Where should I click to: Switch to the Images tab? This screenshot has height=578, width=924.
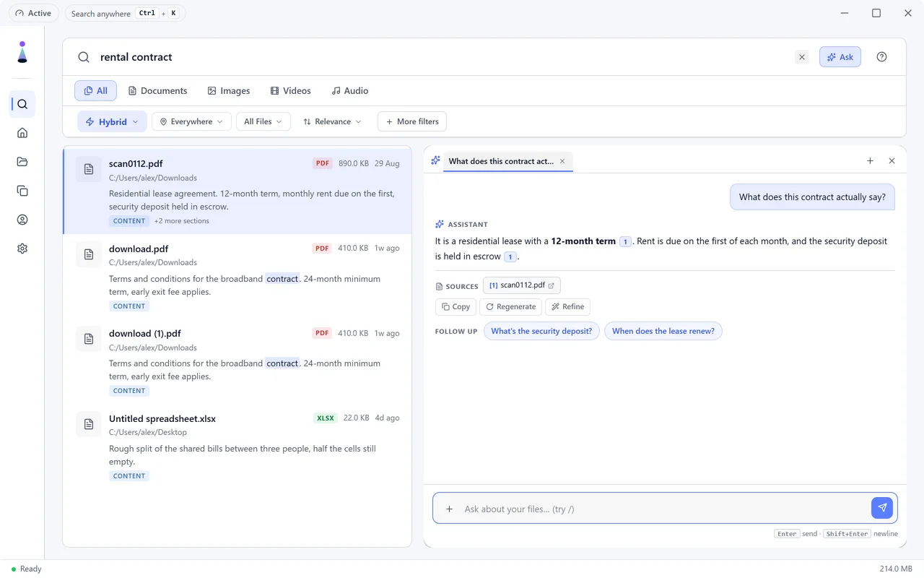click(x=229, y=91)
